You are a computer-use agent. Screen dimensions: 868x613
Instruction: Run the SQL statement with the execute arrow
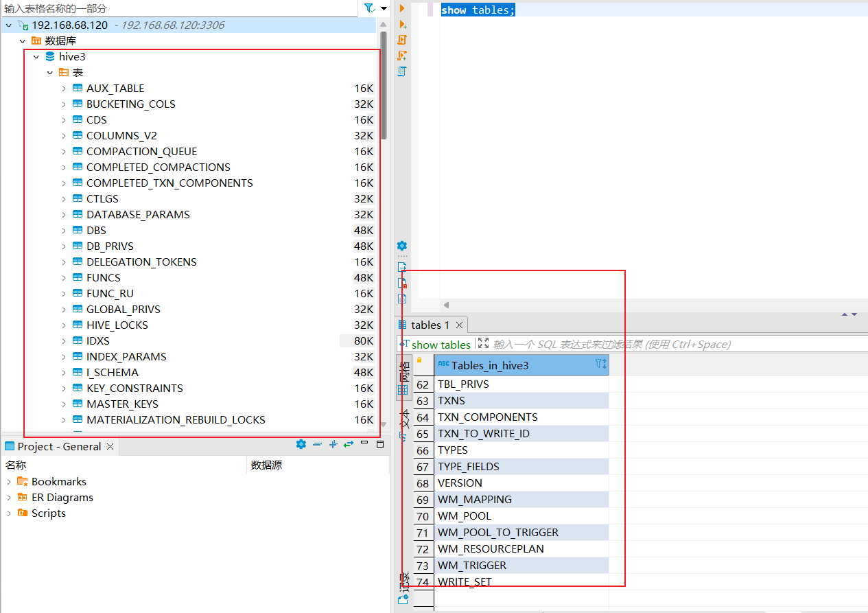point(402,8)
